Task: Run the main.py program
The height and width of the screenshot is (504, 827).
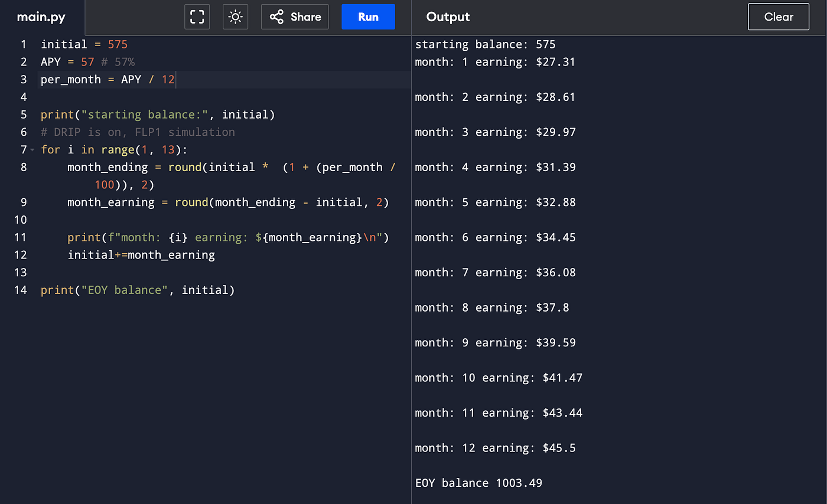Action: (368, 17)
